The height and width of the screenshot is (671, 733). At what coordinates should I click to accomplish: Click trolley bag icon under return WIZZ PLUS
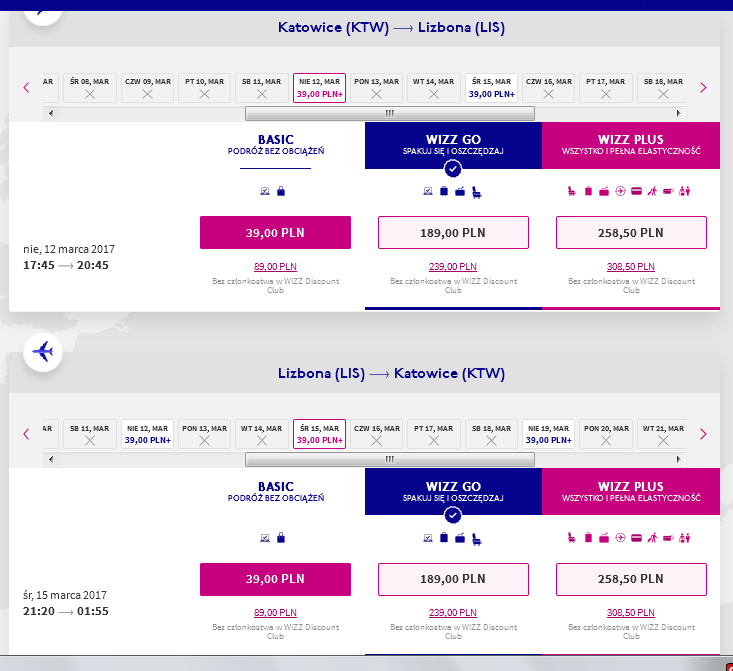604,538
